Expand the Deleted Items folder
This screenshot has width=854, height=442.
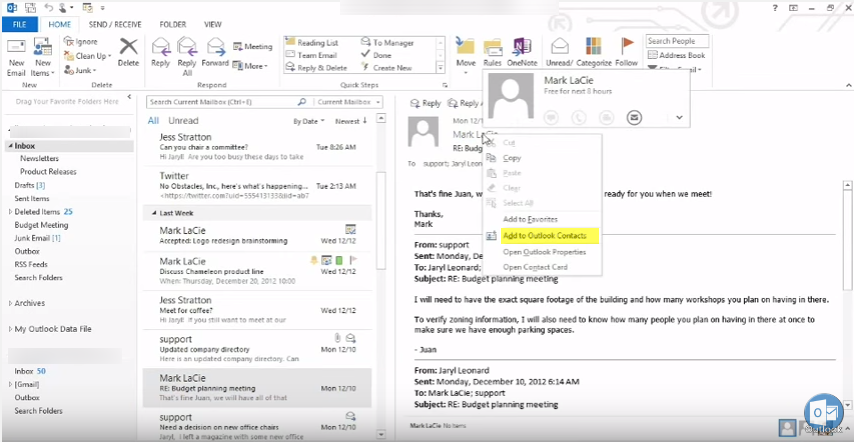(10, 212)
